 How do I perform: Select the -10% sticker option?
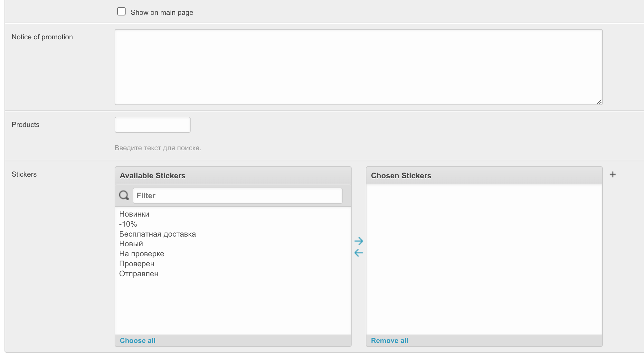click(x=128, y=224)
